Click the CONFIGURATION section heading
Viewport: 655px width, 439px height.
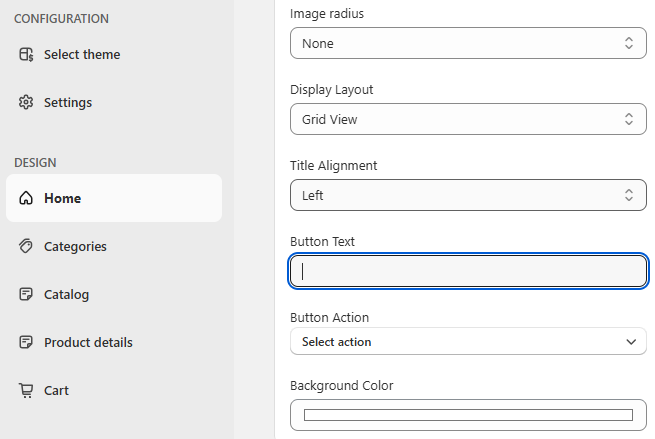point(61,18)
